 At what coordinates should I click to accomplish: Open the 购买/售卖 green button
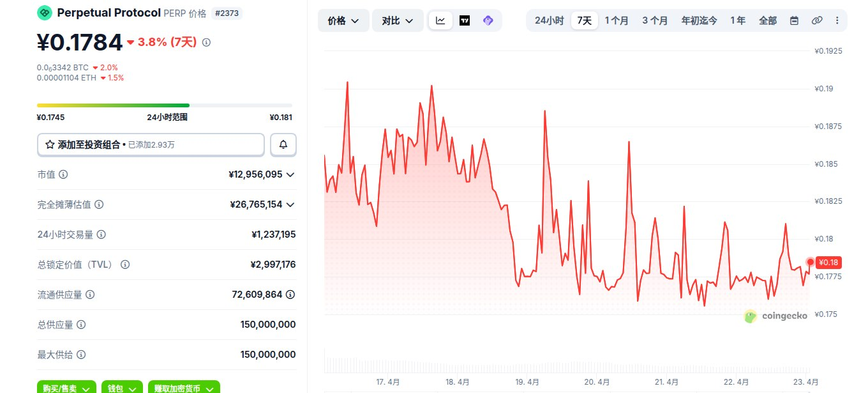coord(66,389)
